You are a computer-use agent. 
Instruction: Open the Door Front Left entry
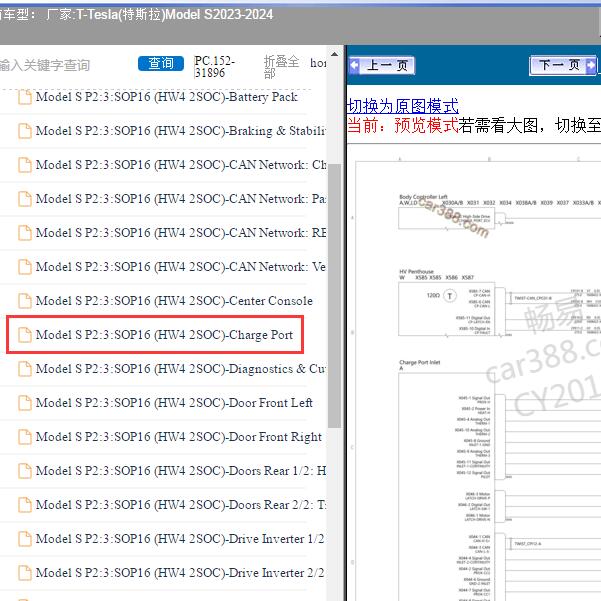(174, 403)
